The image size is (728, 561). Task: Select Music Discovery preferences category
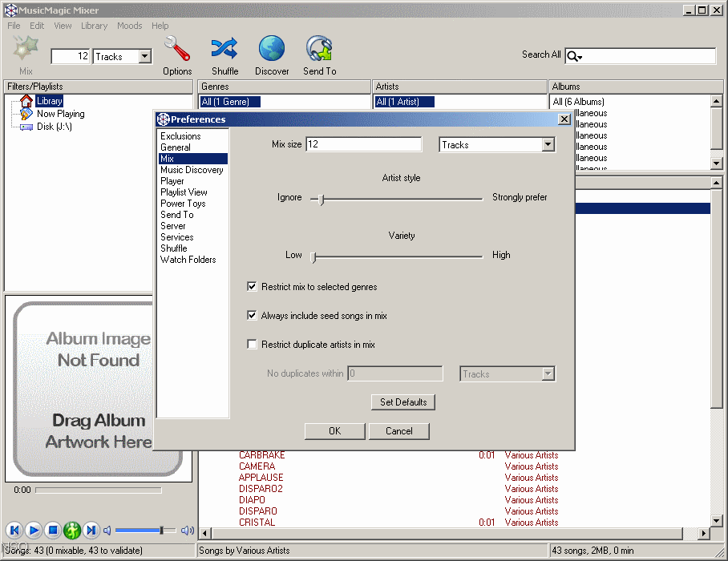pyautogui.click(x=192, y=170)
